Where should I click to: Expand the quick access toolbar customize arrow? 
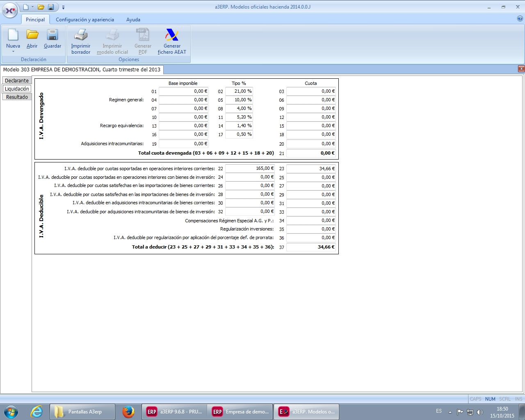point(64,7)
